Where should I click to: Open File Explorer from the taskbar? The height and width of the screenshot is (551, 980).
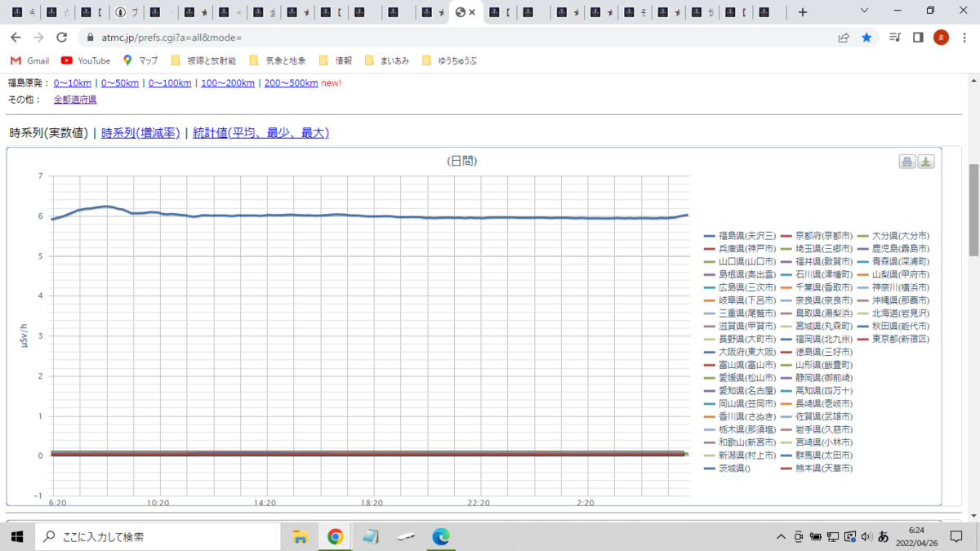click(300, 536)
